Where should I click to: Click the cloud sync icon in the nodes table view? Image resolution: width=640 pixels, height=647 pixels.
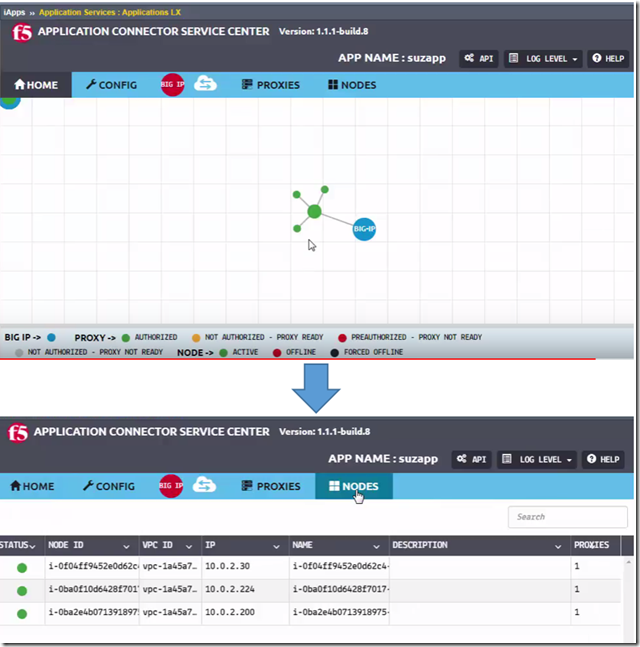[x=205, y=486]
